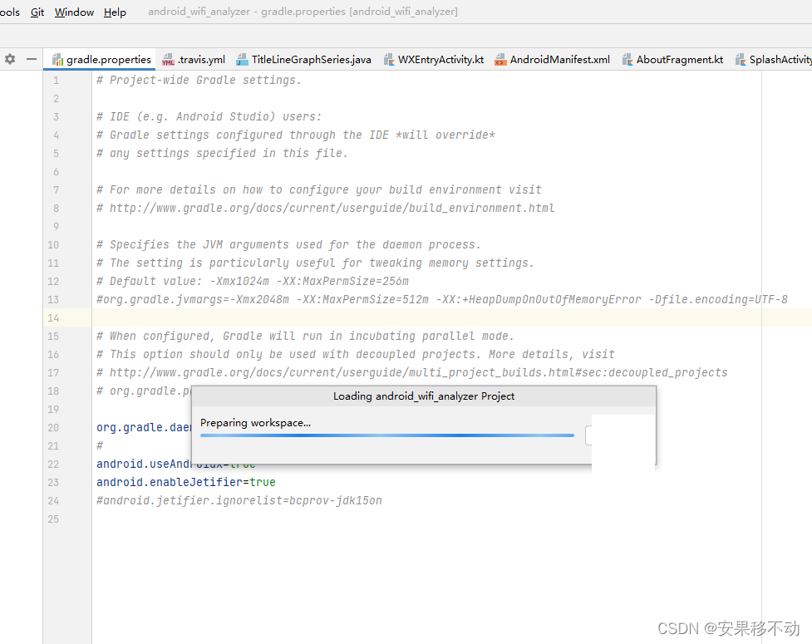Open the Git menu

(37, 12)
